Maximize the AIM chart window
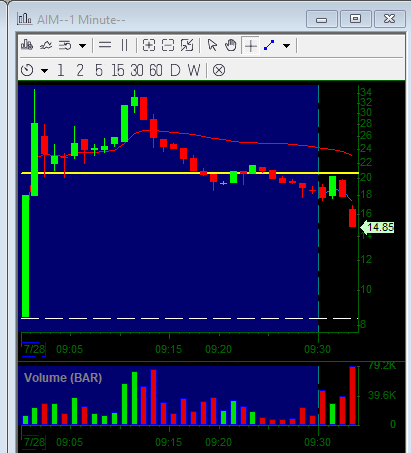 pyautogui.click(x=355, y=19)
